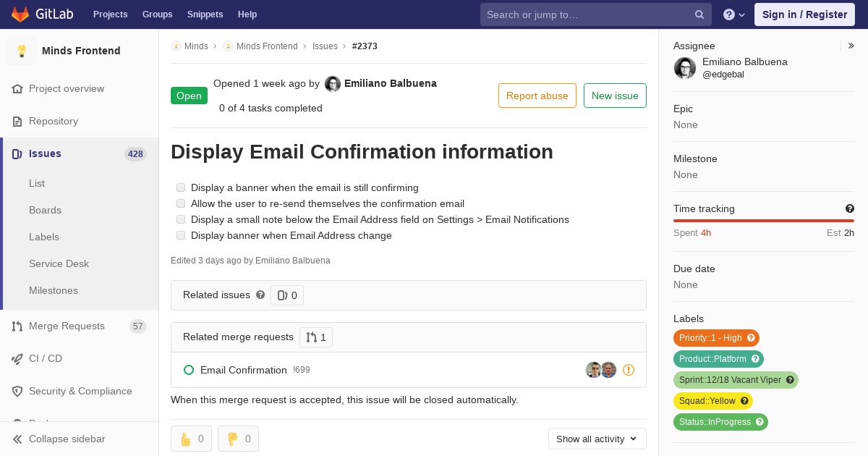Screen dimensions: 868x456
Task: Open Service Desk in sidebar
Action: [59, 263]
